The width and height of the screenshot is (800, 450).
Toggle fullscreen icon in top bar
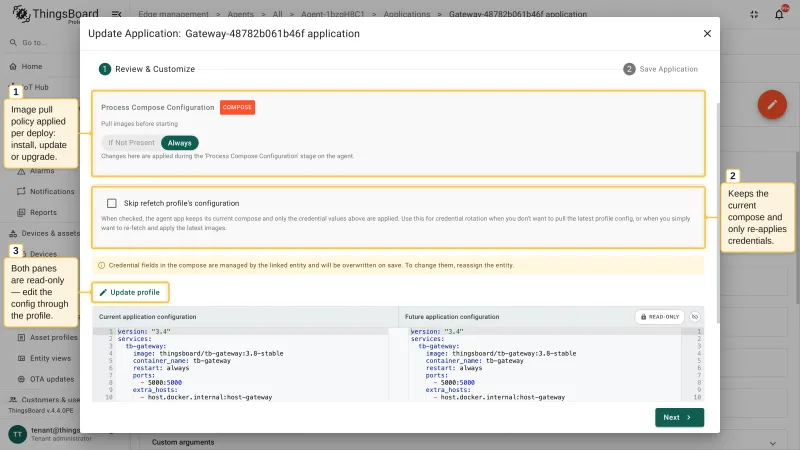[754, 14]
